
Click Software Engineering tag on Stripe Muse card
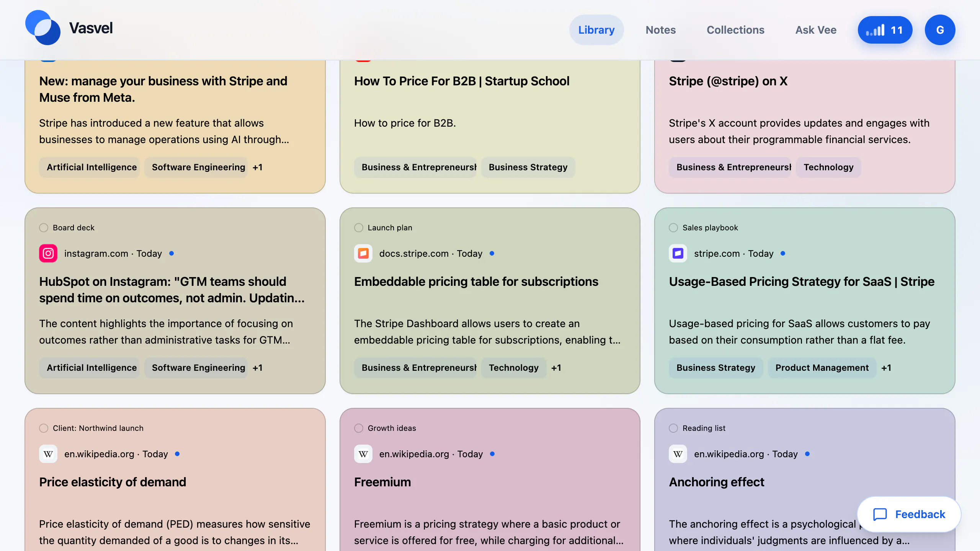click(196, 167)
